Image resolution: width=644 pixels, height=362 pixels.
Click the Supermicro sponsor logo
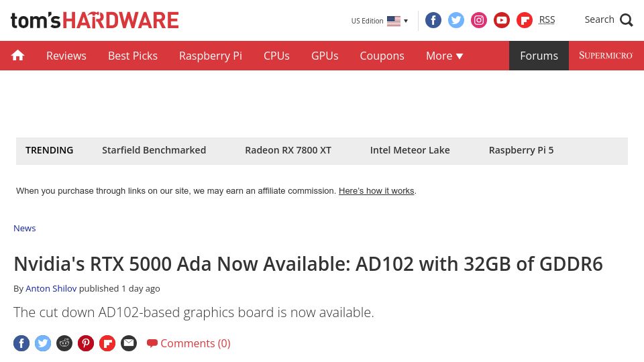[x=606, y=56]
